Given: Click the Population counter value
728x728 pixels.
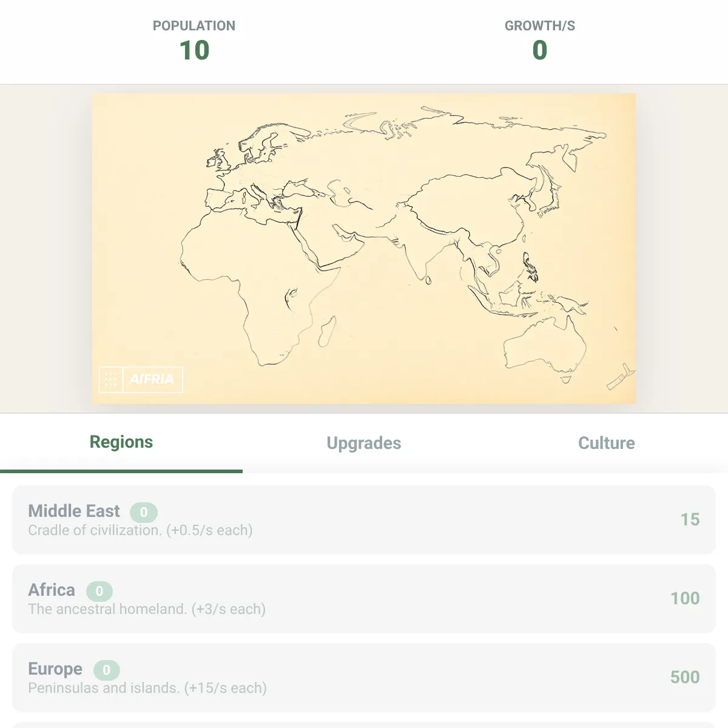Looking at the screenshot, I should point(194,50).
